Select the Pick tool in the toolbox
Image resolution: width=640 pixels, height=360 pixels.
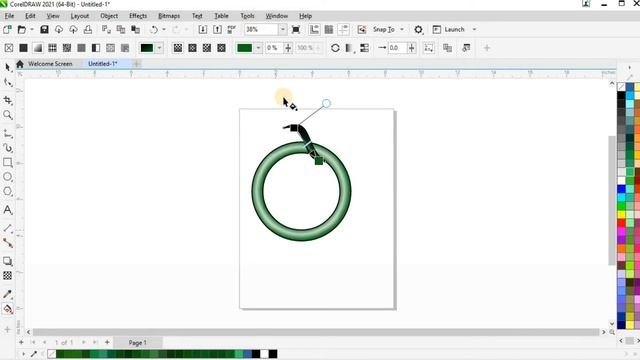pyautogui.click(x=8, y=67)
